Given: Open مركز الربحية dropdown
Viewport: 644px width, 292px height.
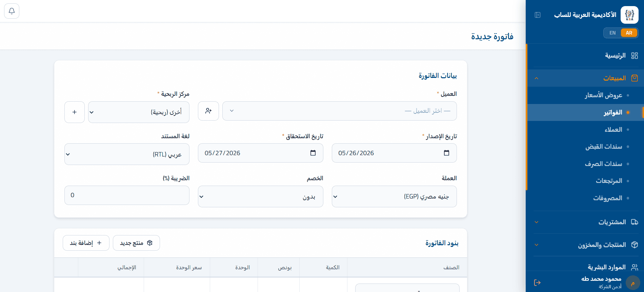Looking at the screenshot, I should pos(139,112).
